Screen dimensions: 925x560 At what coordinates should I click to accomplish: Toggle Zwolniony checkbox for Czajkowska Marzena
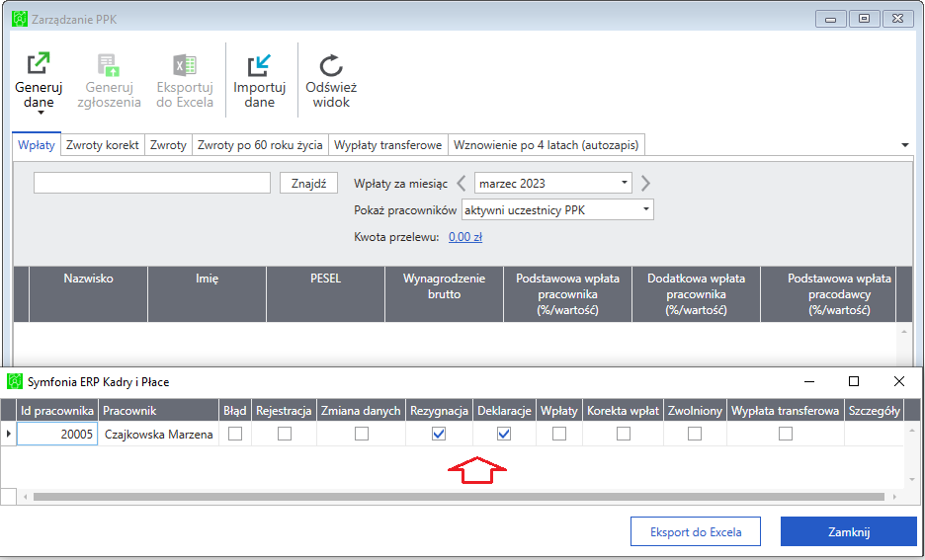point(695,434)
